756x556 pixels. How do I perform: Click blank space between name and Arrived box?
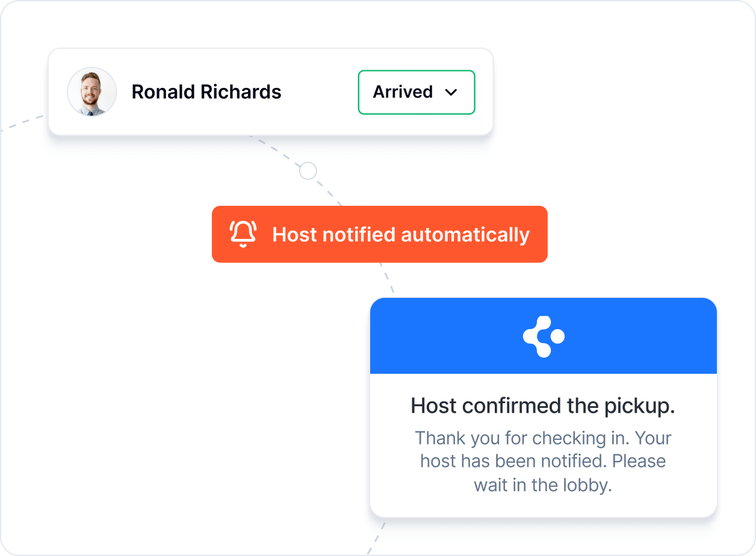pos(319,92)
